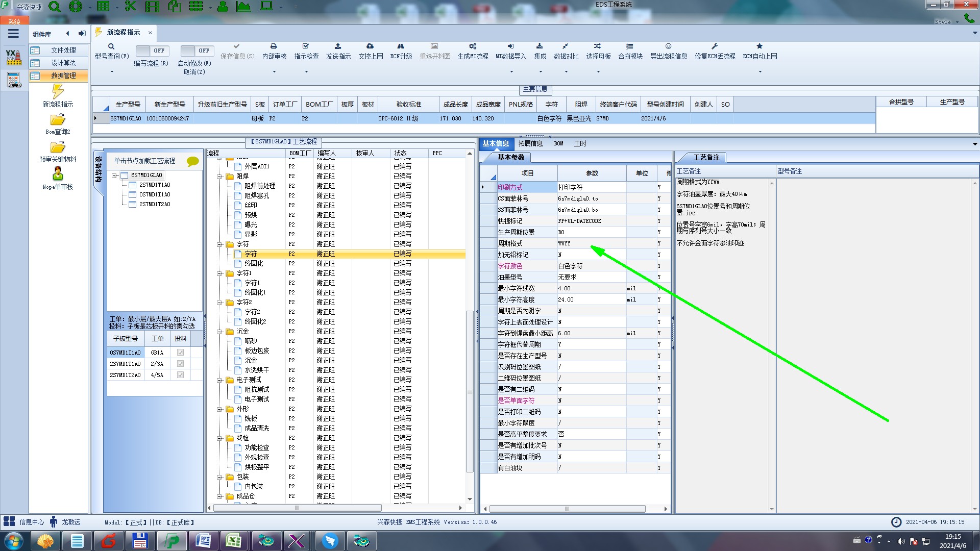The width and height of the screenshot is (980, 551).
Task: Select the 数据管理 sidebar item
Action: pyautogui.click(x=63, y=76)
